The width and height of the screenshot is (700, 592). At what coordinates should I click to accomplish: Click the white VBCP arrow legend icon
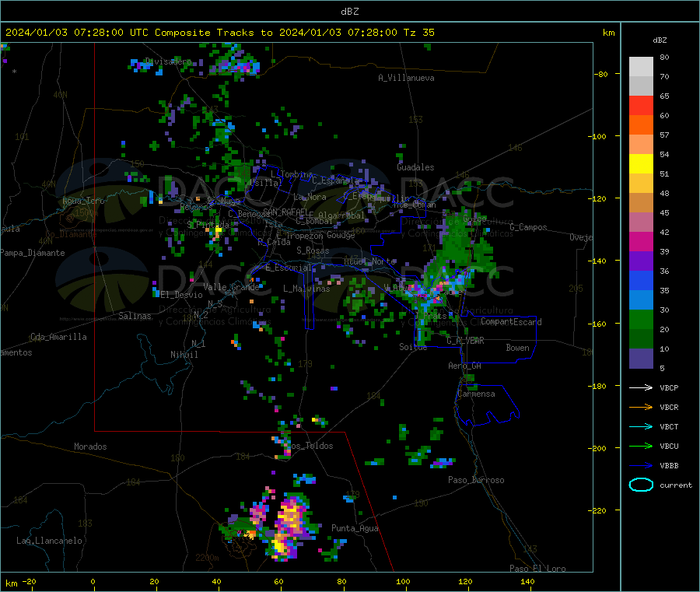641,387
